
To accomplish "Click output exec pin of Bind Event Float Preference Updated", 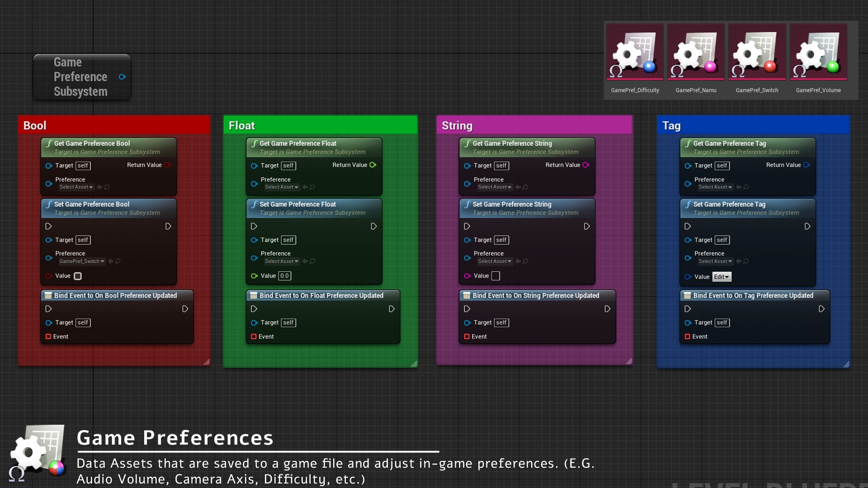I will coord(392,309).
